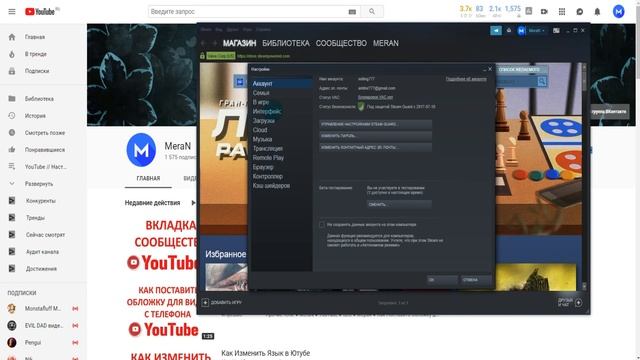This screenshot has height=360, width=640.
Task: Open the СООБЩЕСТВО tab in Steam
Action: [341, 43]
